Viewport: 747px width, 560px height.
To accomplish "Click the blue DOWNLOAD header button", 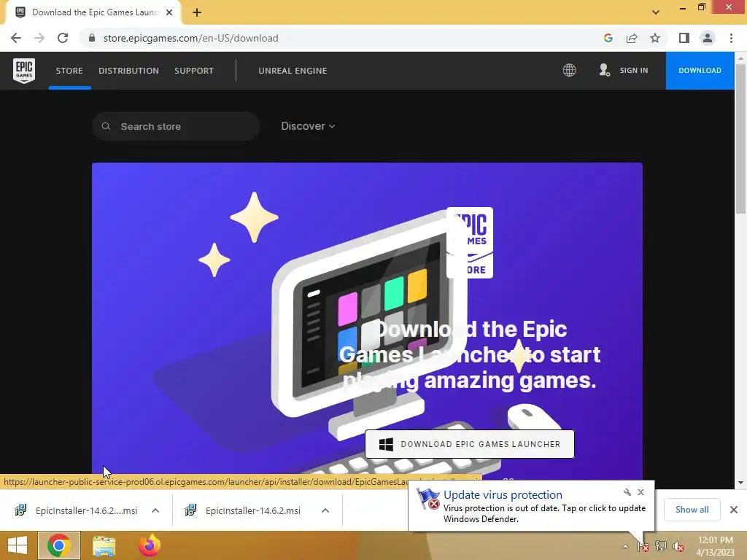I will click(700, 71).
